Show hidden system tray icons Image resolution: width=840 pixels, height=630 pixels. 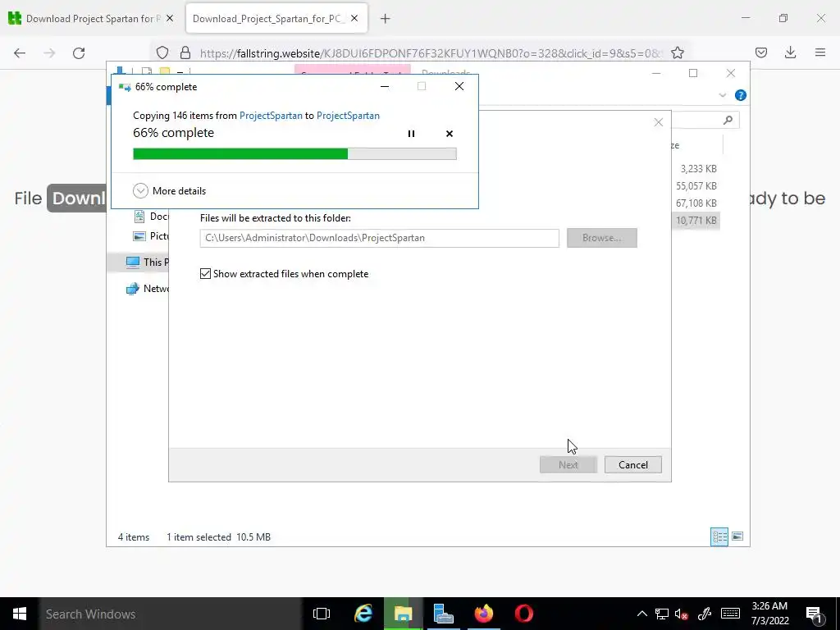(641, 614)
